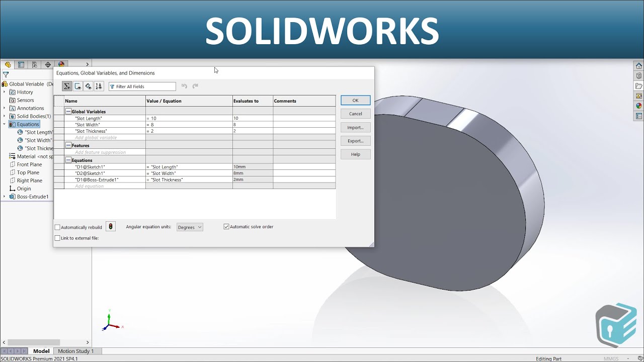Enable Link to external file checkbox
Image resolution: width=644 pixels, height=362 pixels.
pyautogui.click(x=57, y=238)
